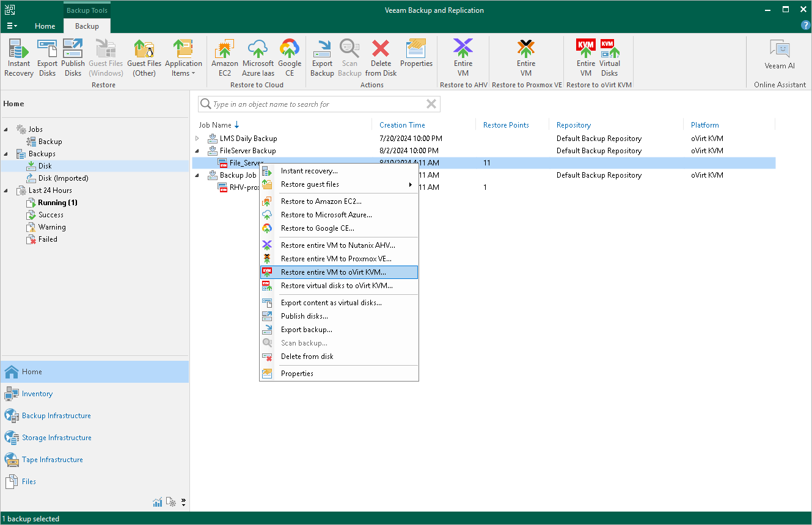This screenshot has height=525, width=812.
Task: Open Restore guest files submenu
Action: [x=339, y=184]
